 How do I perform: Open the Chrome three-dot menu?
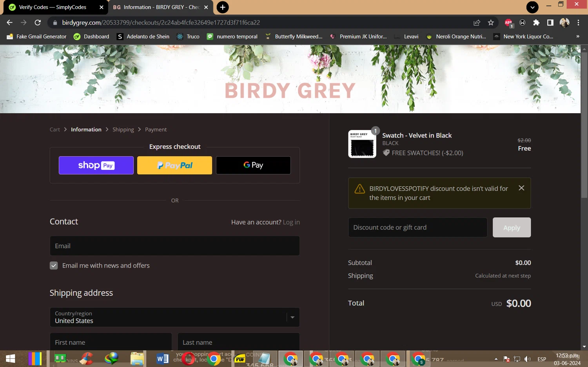(x=578, y=23)
